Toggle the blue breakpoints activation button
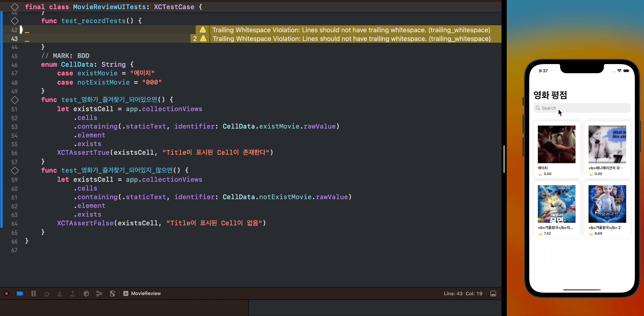The image size is (644, 316). [x=20, y=294]
